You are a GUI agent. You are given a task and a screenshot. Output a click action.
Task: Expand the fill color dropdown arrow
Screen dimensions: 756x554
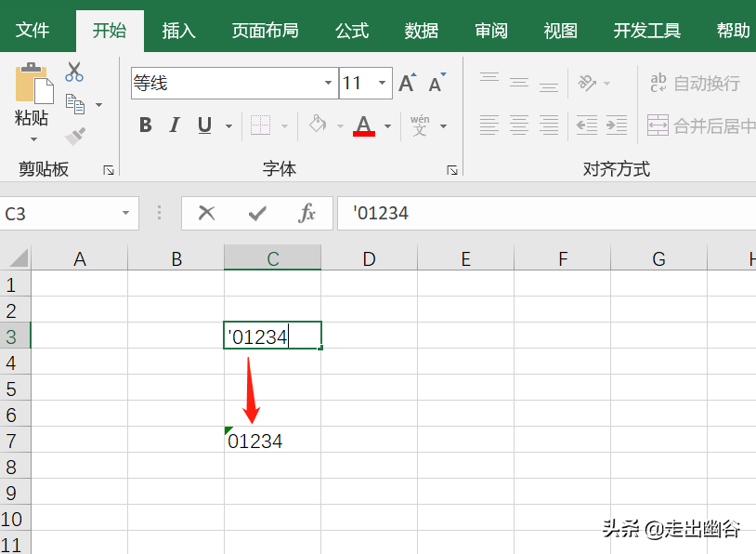[x=340, y=126]
